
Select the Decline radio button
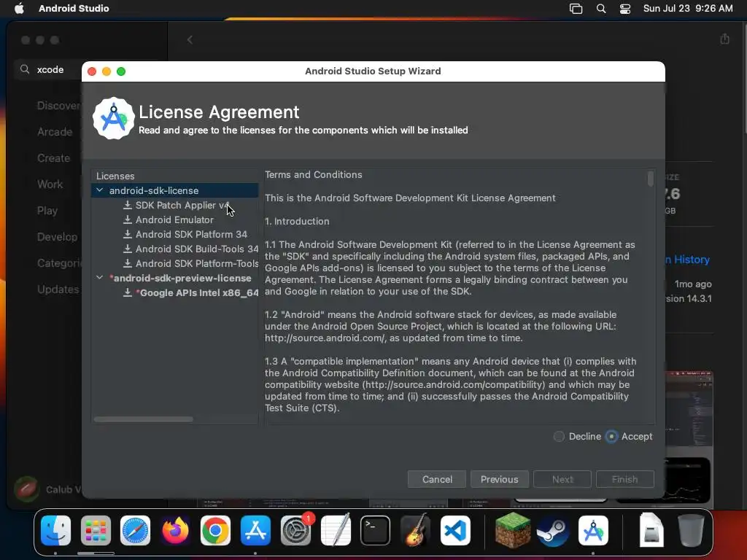pyautogui.click(x=559, y=436)
